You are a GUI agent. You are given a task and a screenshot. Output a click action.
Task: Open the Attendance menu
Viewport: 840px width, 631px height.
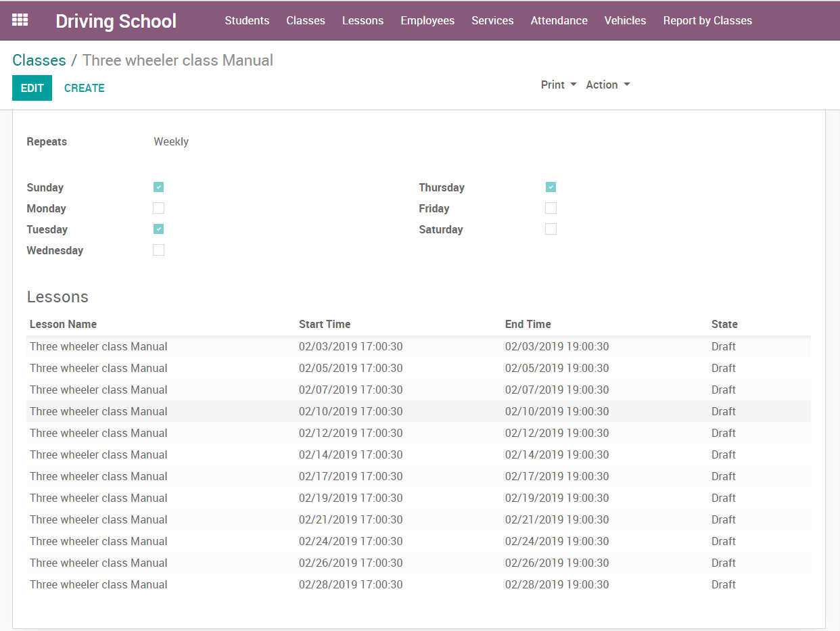click(559, 20)
